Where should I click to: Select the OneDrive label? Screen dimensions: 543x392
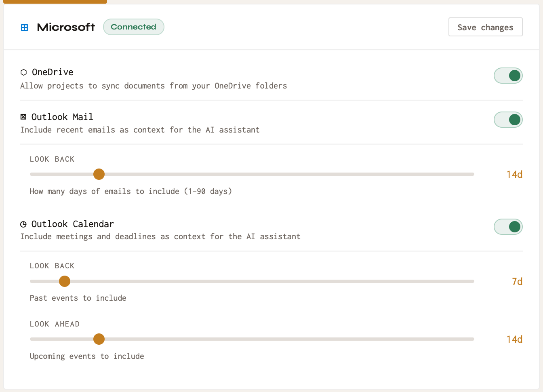pyautogui.click(x=53, y=72)
